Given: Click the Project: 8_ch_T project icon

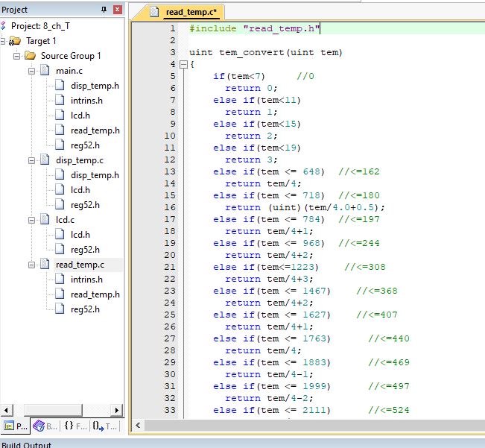Looking at the screenshot, I should pyautogui.click(x=3, y=26).
